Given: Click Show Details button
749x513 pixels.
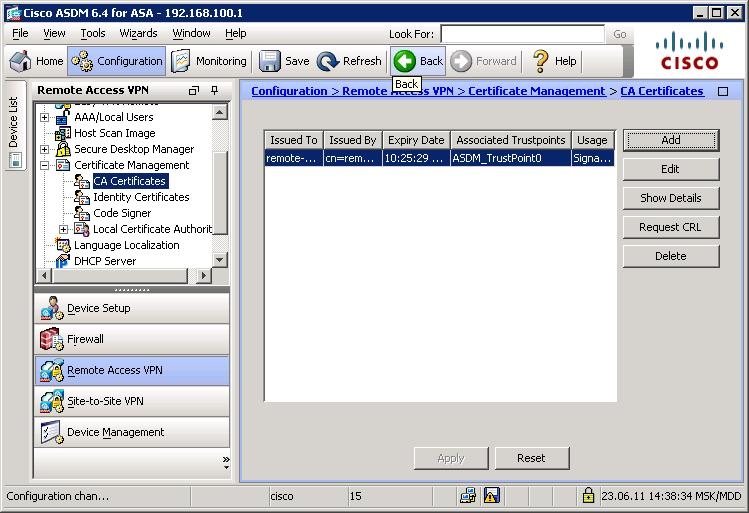Looking at the screenshot, I should coord(671,198).
